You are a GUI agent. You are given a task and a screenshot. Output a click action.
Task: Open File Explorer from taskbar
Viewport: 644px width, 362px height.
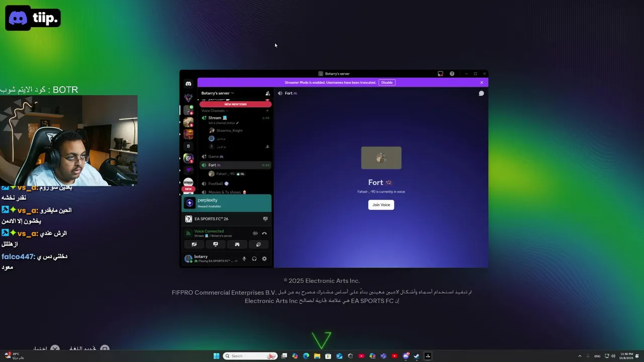tap(317, 356)
